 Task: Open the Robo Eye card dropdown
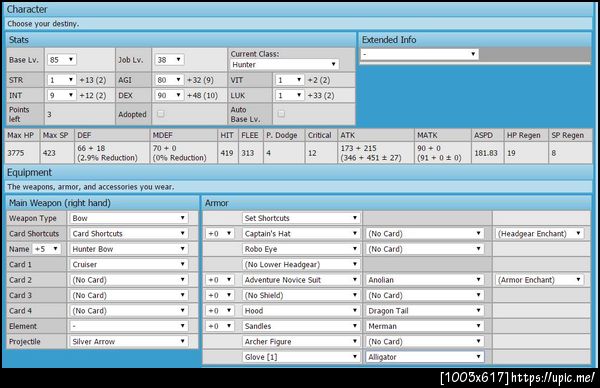pyautogui.click(x=425, y=249)
